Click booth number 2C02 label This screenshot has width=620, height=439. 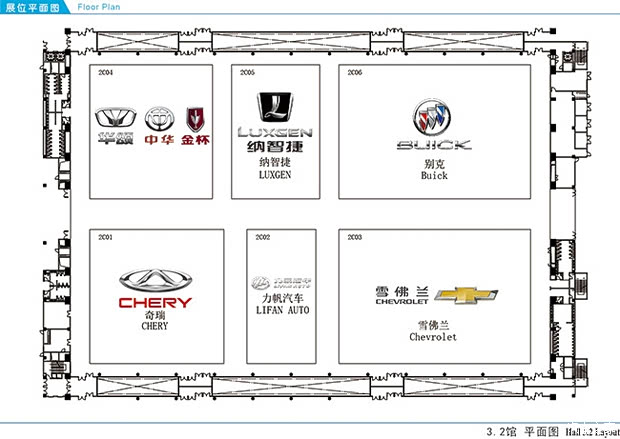pyautogui.click(x=262, y=237)
